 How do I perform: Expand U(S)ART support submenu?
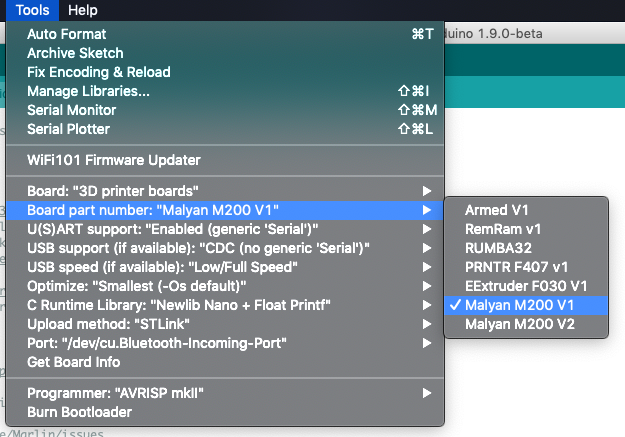(x=225, y=229)
